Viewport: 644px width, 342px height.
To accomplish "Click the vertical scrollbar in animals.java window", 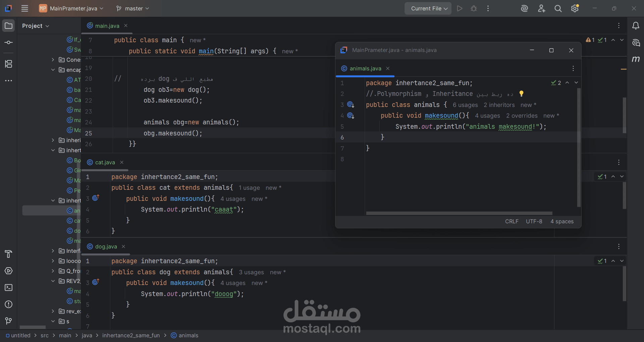I will pos(579,148).
